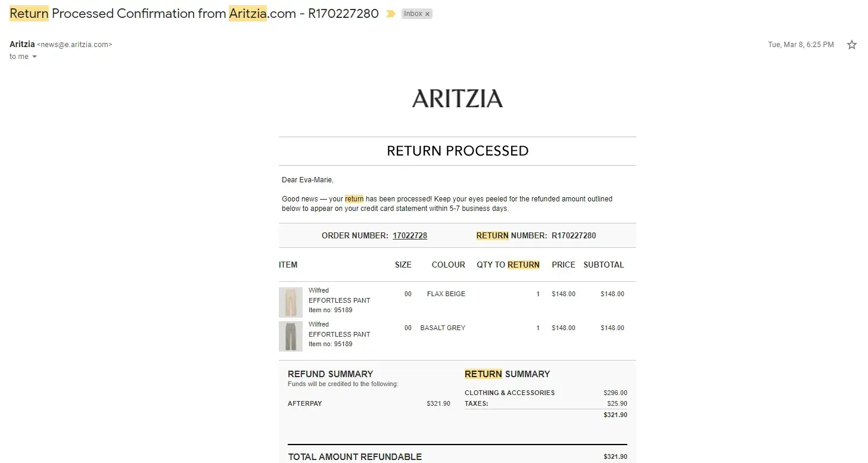Click the email subject line text

[x=194, y=14]
